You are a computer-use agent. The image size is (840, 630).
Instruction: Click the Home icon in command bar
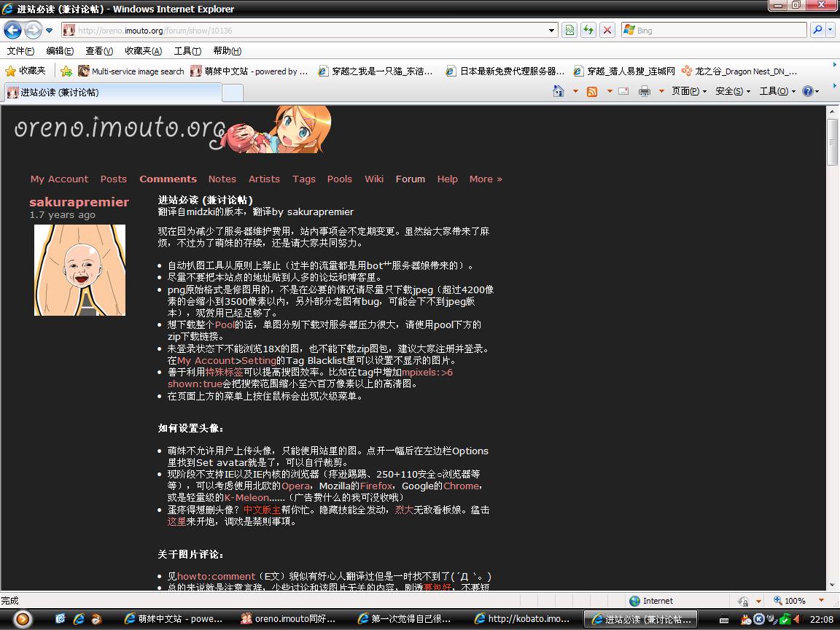click(559, 91)
